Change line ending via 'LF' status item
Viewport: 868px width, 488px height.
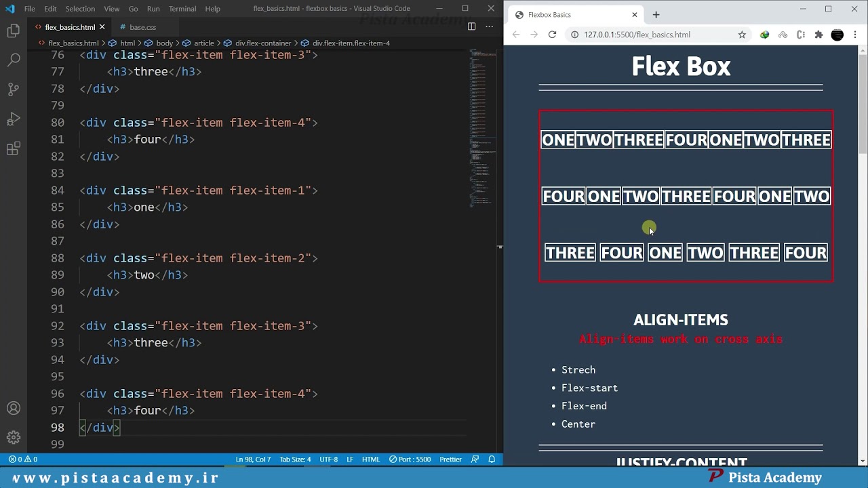coord(350,459)
